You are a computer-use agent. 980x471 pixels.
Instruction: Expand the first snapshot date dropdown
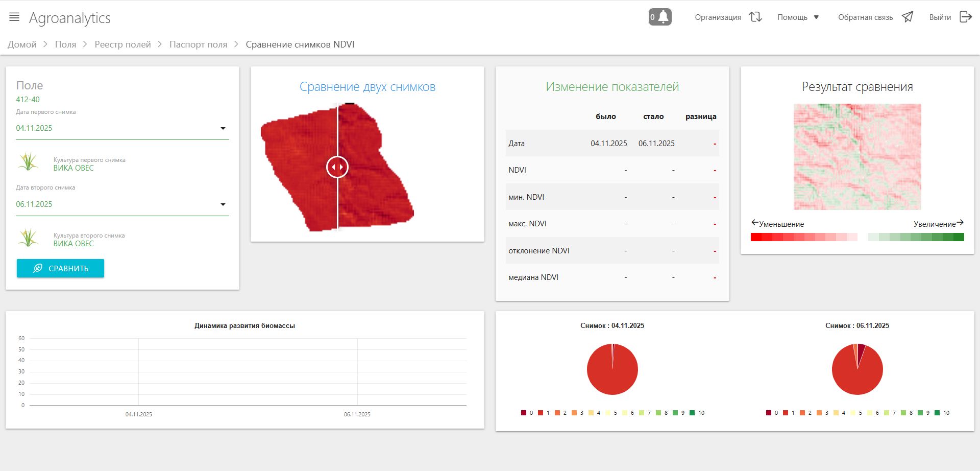click(223, 128)
